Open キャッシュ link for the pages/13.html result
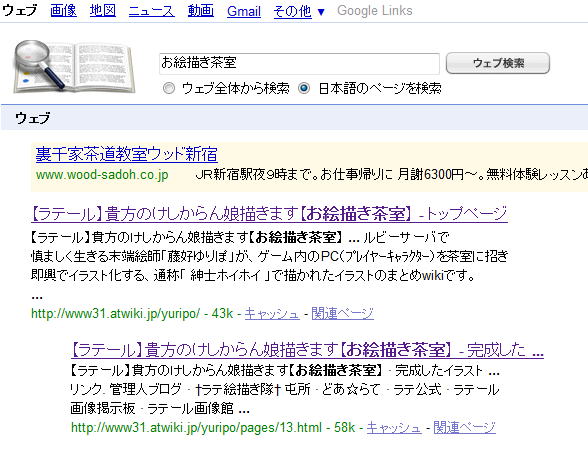This screenshot has width=588, height=450. (x=394, y=428)
